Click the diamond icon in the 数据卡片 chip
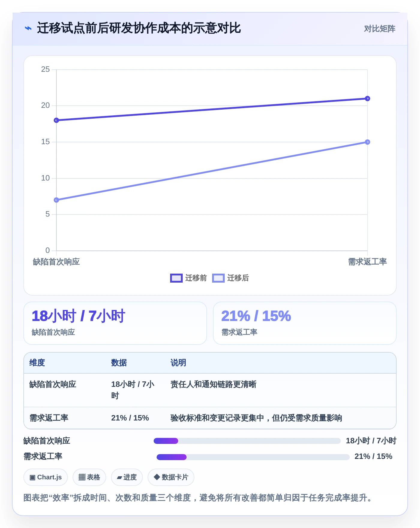 click(157, 477)
